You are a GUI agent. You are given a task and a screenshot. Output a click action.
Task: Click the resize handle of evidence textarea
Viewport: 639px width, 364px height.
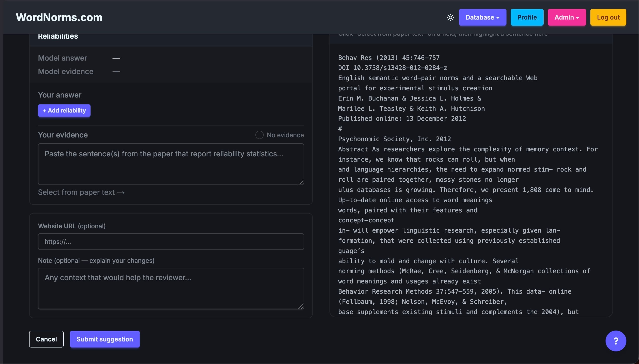[x=301, y=182]
